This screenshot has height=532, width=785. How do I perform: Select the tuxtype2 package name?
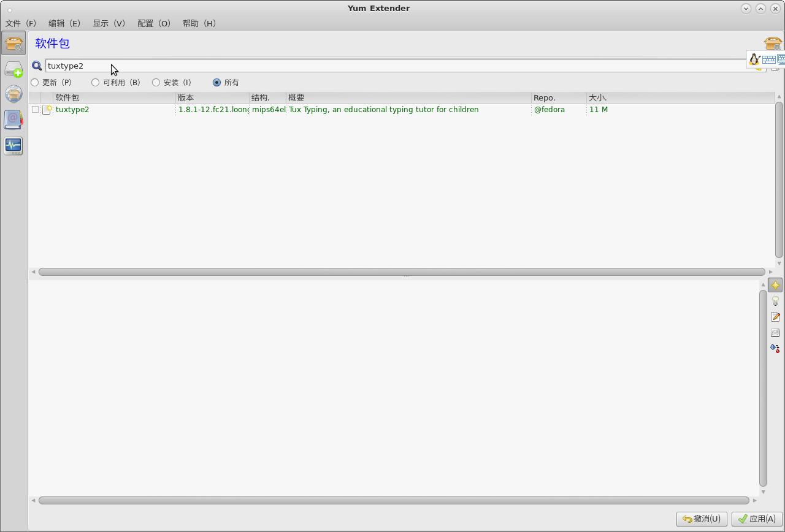point(72,110)
